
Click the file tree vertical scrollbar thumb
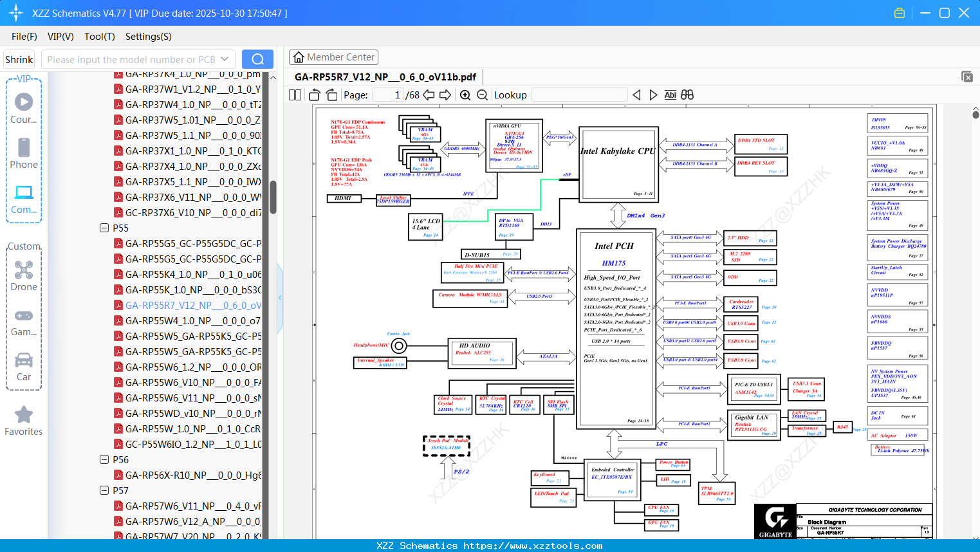click(x=273, y=197)
